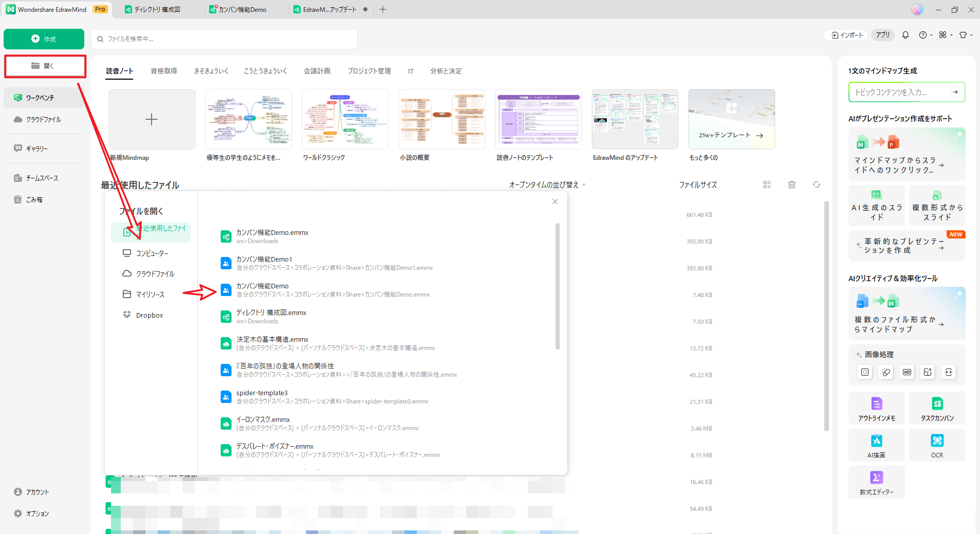Select the 読書ノート template category tab

(x=119, y=71)
